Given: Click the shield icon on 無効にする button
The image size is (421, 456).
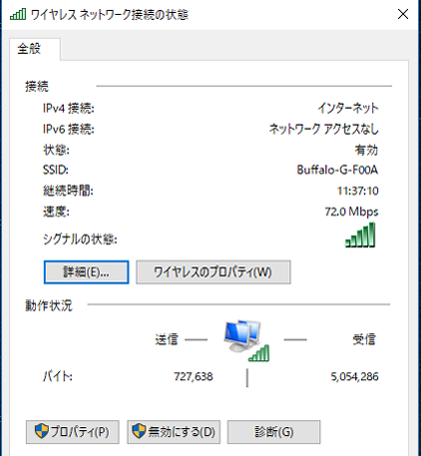Looking at the screenshot, I should 139,431.
